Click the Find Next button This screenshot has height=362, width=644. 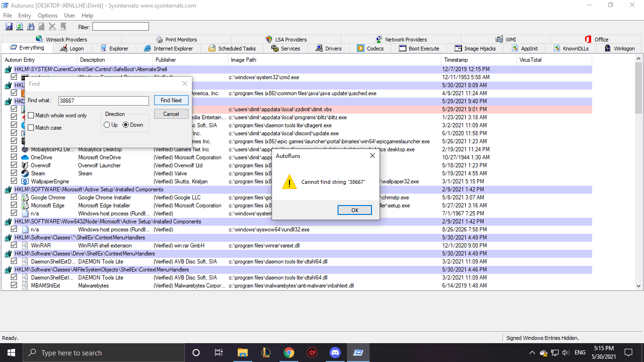(171, 100)
